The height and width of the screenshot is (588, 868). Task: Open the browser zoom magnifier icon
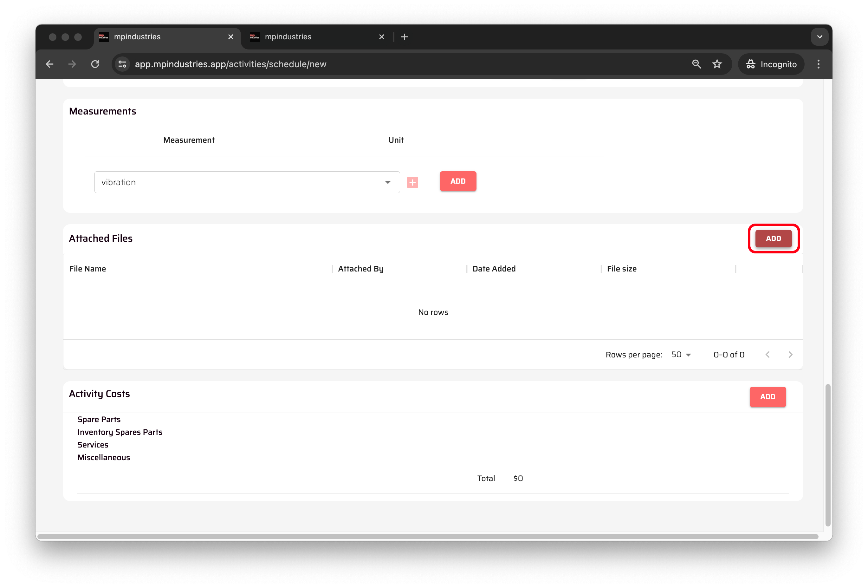click(x=696, y=64)
